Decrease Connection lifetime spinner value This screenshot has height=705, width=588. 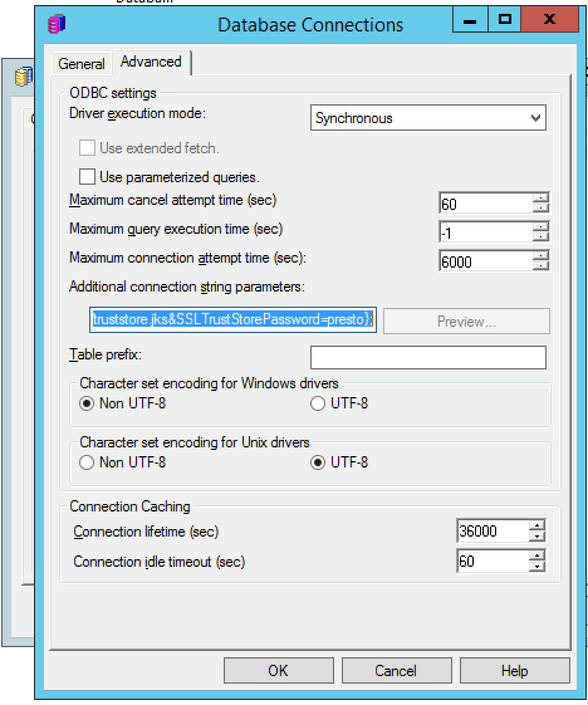(537, 537)
